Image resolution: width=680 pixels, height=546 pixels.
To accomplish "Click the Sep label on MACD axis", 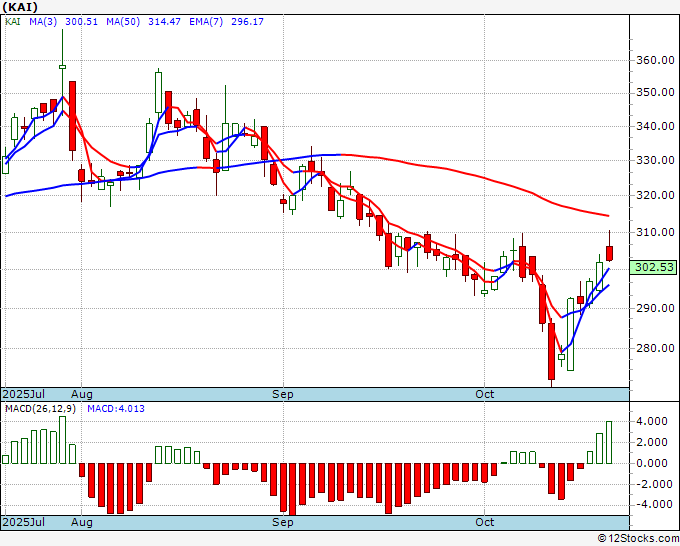I will pyautogui.click(x=283, y=522).
